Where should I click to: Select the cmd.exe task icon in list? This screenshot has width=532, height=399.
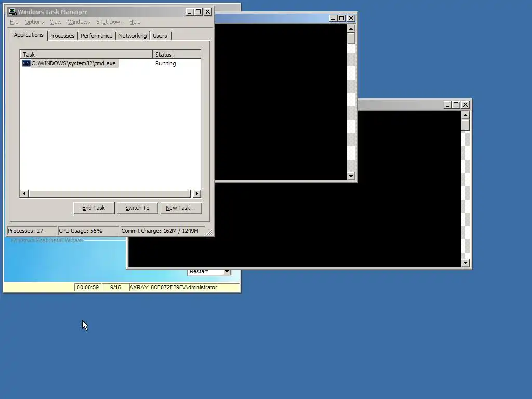26,63
